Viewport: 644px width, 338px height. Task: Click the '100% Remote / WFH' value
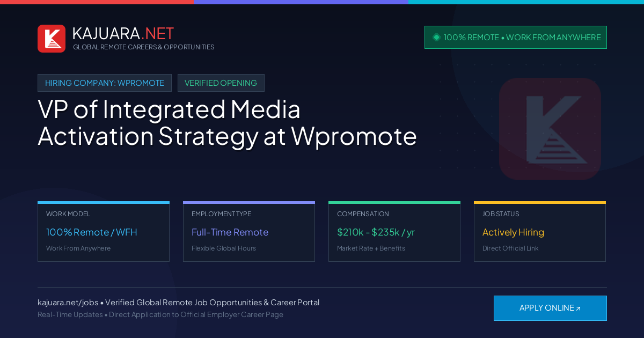(x=92, y=232)
